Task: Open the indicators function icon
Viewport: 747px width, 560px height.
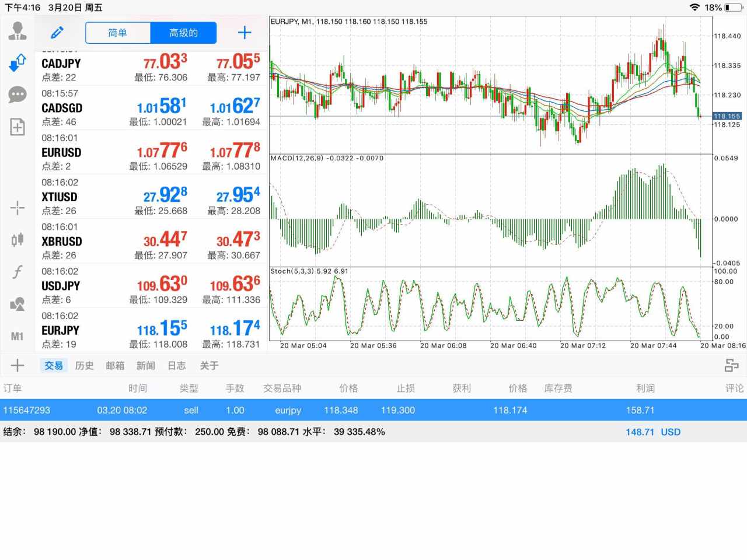Action: point(18,272)
